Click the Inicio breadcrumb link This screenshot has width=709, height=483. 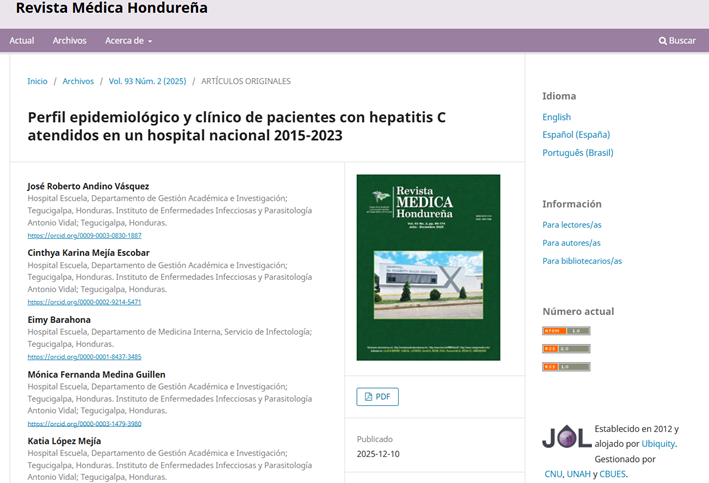pyautogui.click(x=37, y=81)
